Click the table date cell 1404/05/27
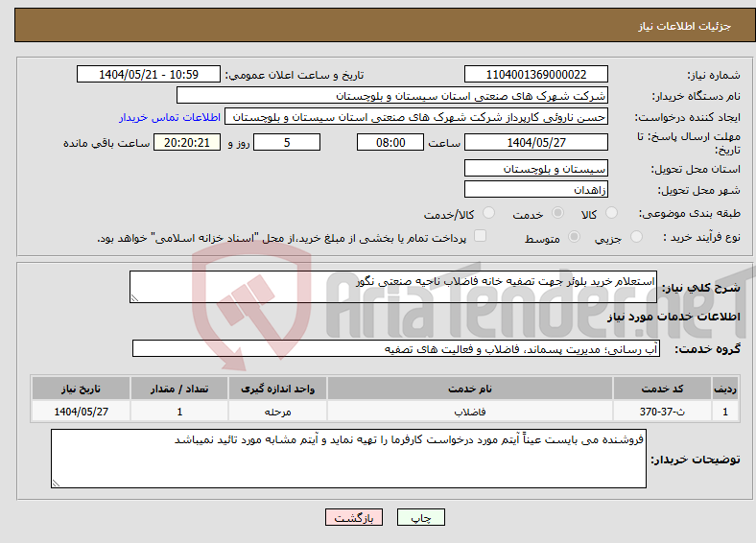Viewport: 756px width, 543px height. 81,412
